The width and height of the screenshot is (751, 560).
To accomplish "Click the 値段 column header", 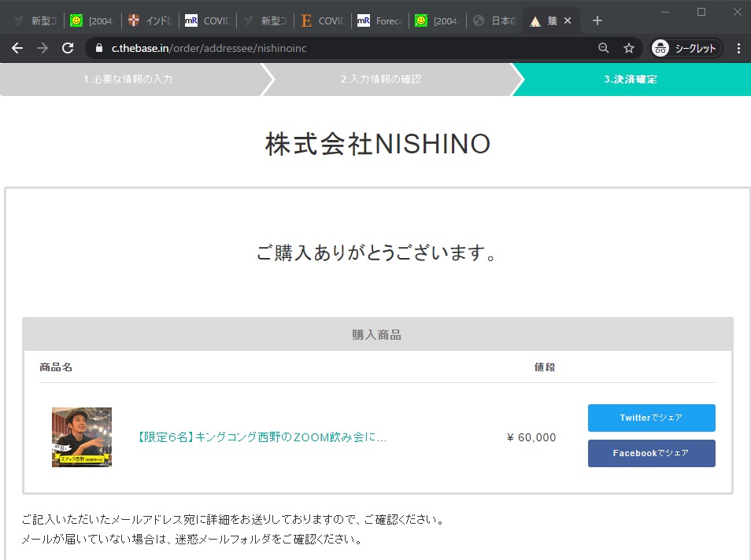I will (x=545, y=367).
